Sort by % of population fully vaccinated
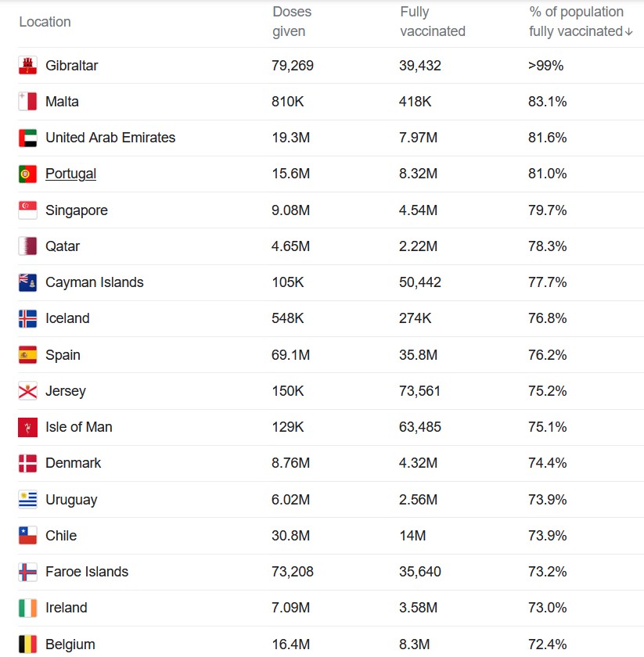The image size is (644, 657). tap(577, 21)
